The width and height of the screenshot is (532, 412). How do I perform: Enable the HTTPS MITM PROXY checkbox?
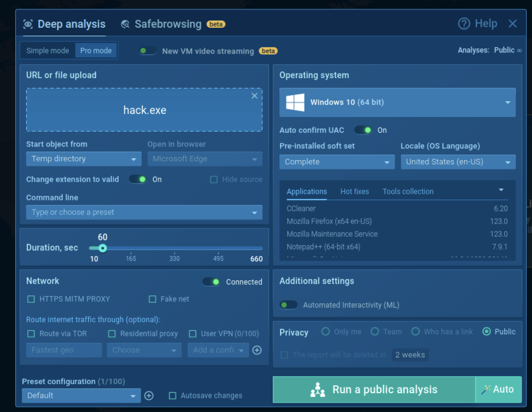click(x=31, y=299)
